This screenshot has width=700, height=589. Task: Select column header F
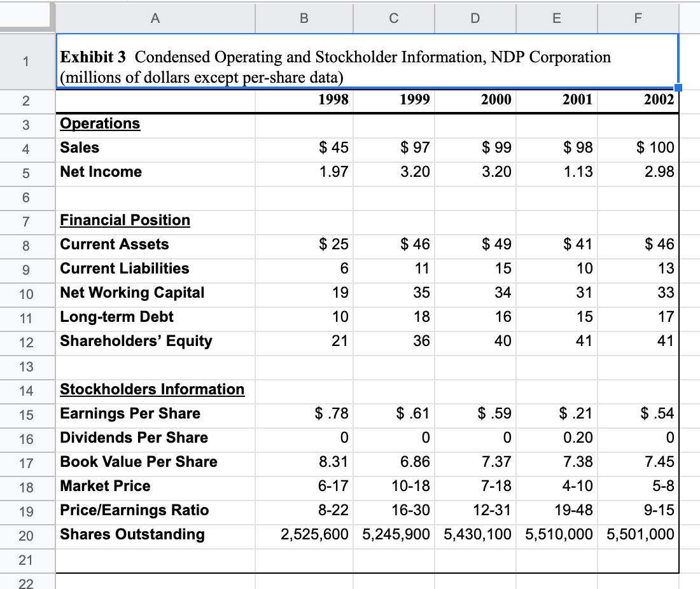coord(638,18)
